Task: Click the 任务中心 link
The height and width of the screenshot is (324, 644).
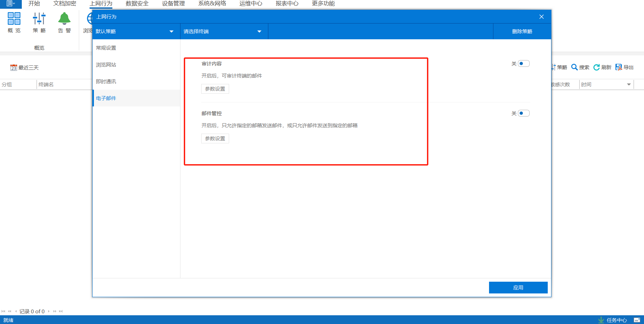Action: click(x=616, y=320)
